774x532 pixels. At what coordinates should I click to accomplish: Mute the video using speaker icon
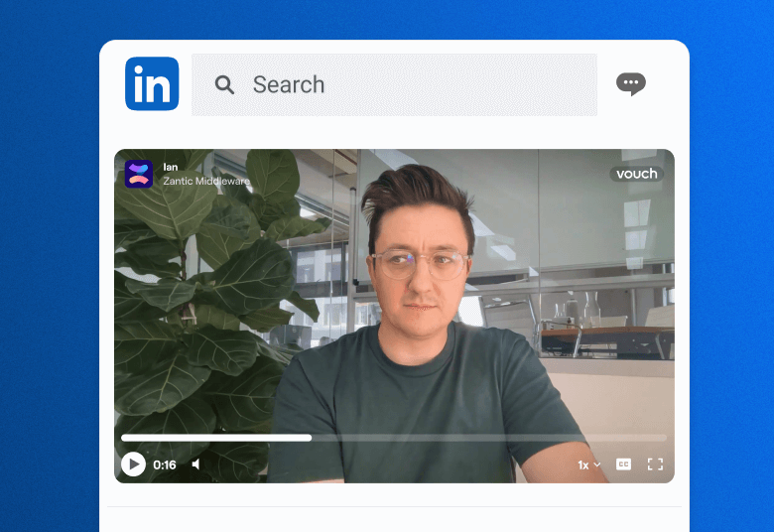point(195,465)
